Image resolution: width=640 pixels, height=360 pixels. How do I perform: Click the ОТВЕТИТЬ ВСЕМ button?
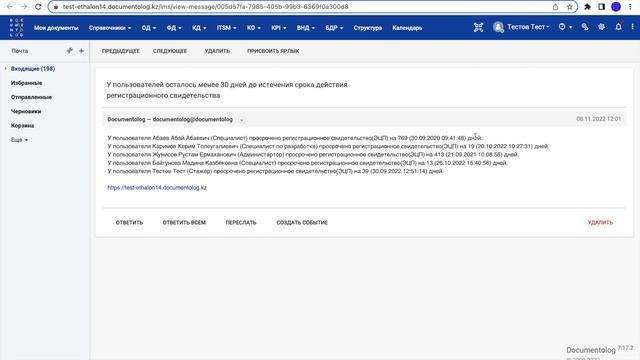(184, 222)
